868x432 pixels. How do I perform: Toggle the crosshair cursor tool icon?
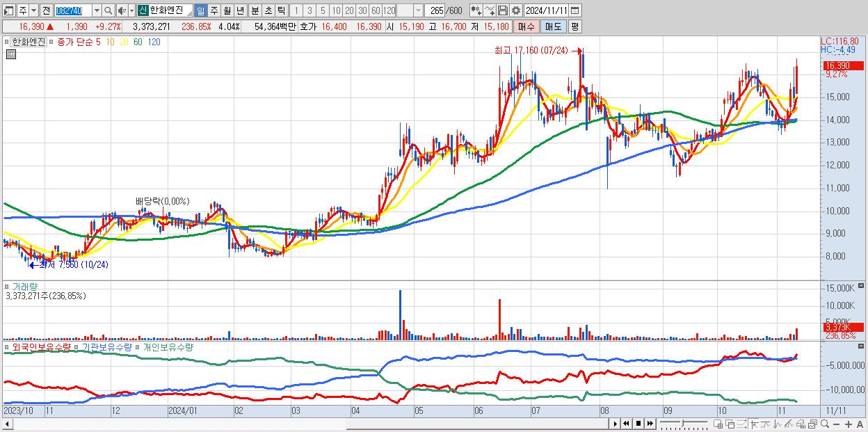pos(754,424)
